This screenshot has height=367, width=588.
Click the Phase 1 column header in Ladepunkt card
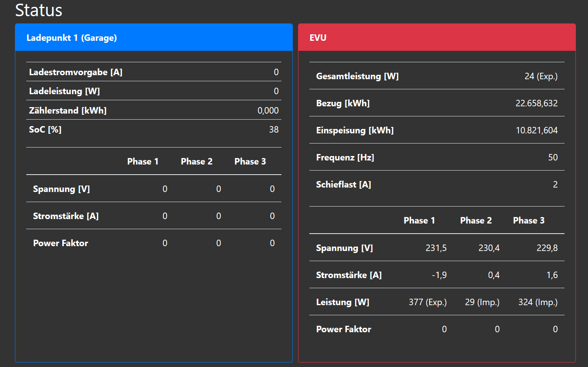(x=143, y=161)
